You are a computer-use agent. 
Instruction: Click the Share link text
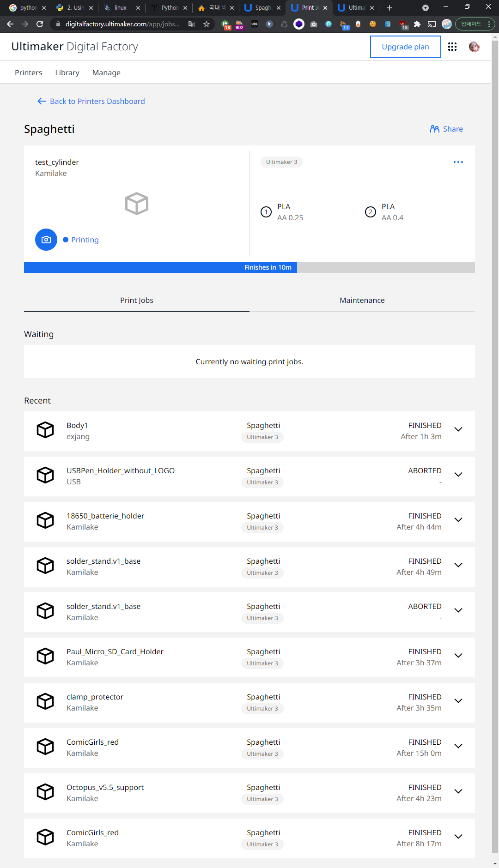(x=453, y=129)
